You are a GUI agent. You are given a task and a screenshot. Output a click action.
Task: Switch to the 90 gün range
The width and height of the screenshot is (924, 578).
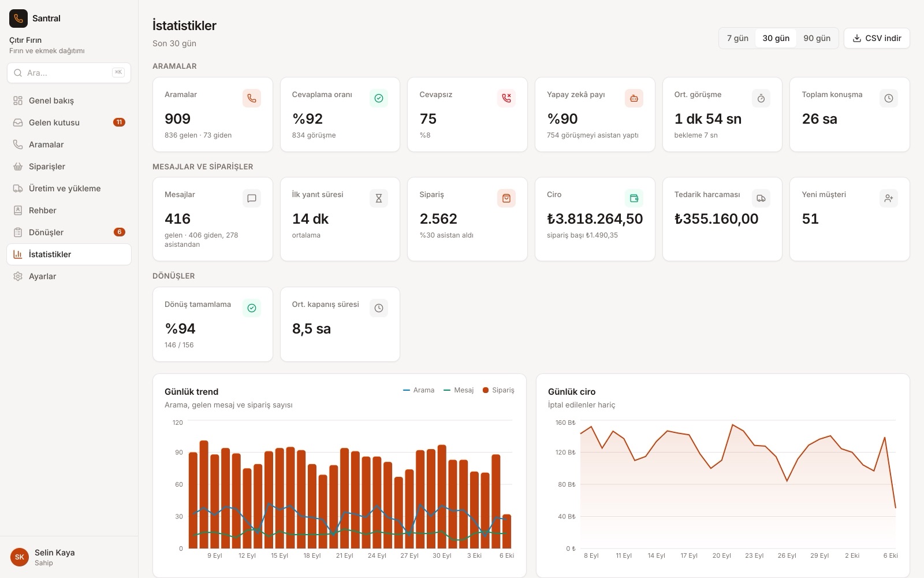point(817,38)
